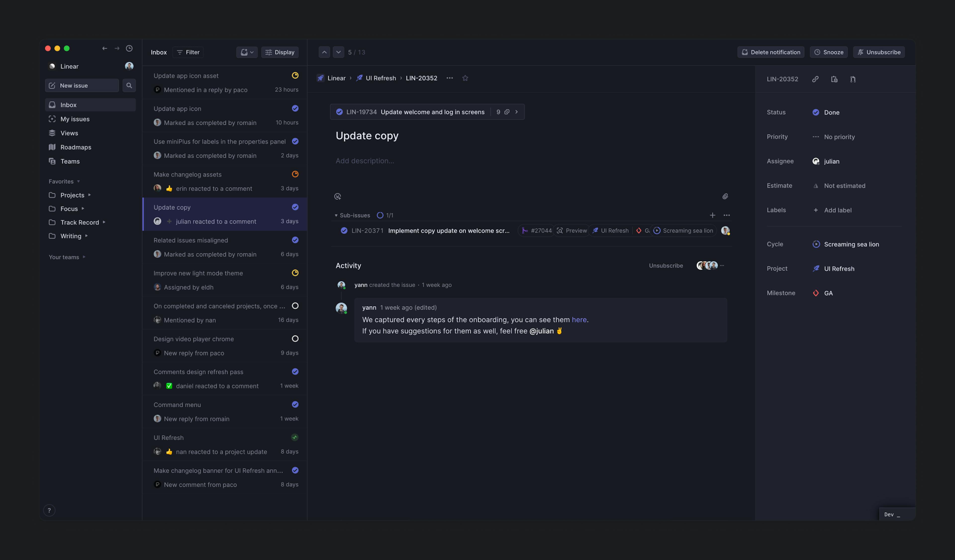This screenshot has width=955, height=560.
Task: Open notification actions dropdown beside Display
Action: (x=247, y=52)
